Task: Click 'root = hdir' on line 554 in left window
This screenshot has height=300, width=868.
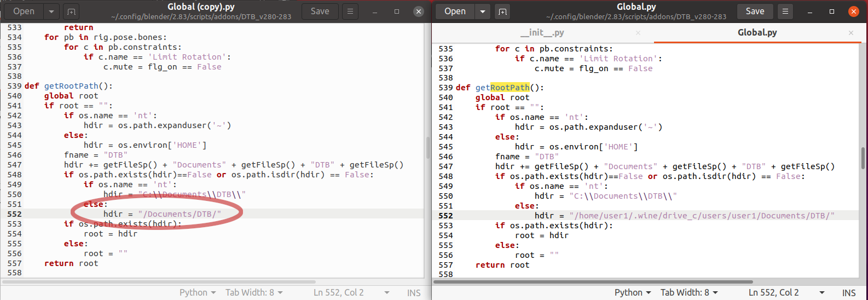Action: click(x=111, y=234)
